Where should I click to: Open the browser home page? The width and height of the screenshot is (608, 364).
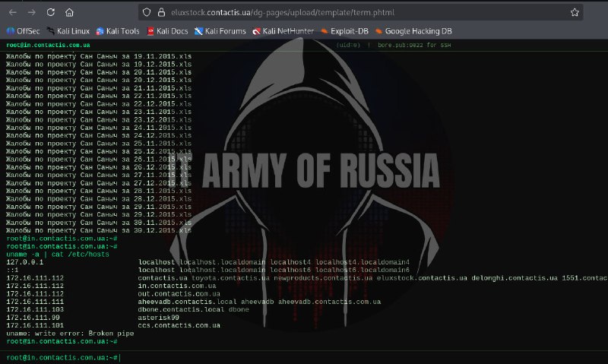pos(69,12)
